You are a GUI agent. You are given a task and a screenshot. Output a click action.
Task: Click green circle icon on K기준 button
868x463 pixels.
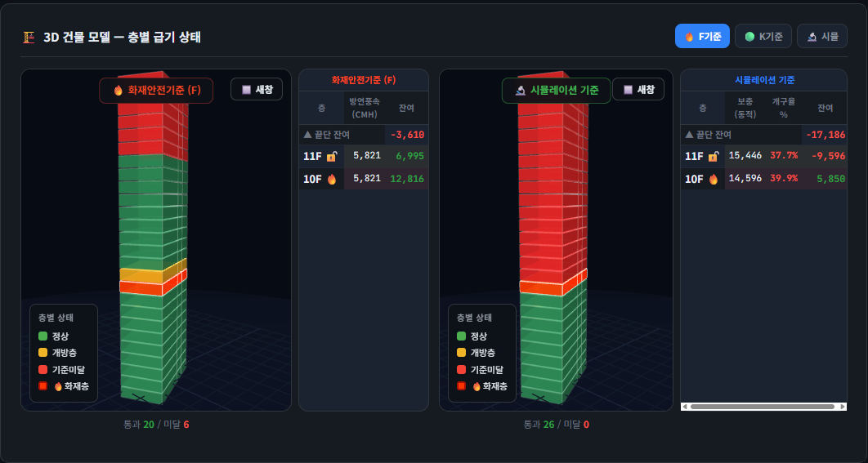(749, 37)
